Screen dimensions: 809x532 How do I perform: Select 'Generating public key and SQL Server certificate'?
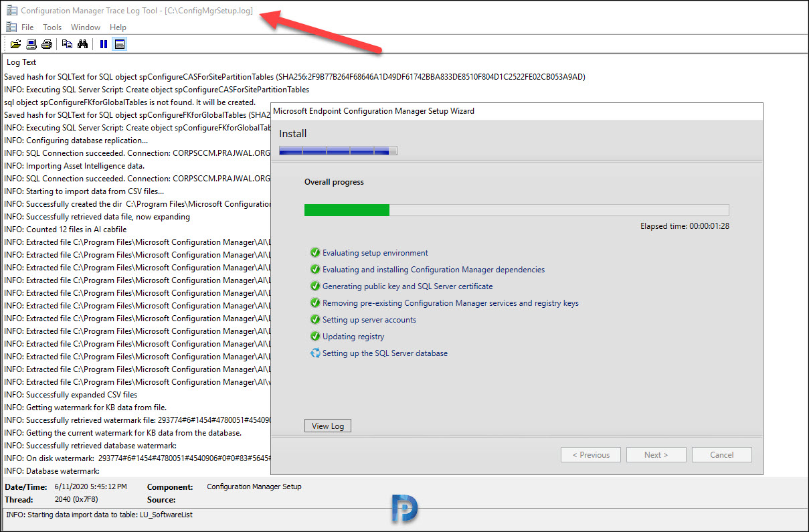click(408, 286)
